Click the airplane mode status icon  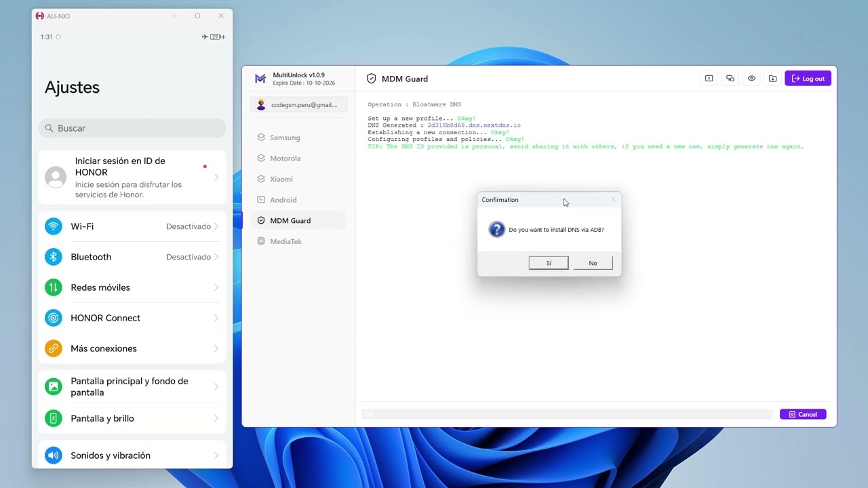pos(205,37)
